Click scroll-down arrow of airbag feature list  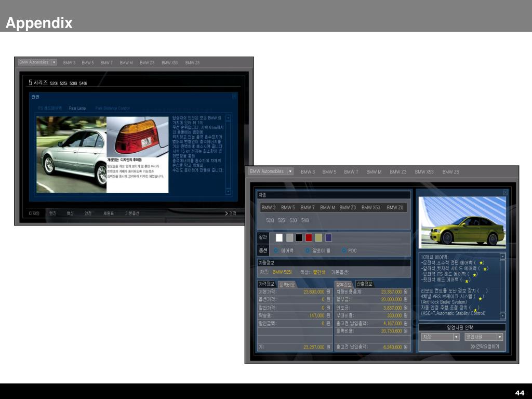(x=502, y=316)
